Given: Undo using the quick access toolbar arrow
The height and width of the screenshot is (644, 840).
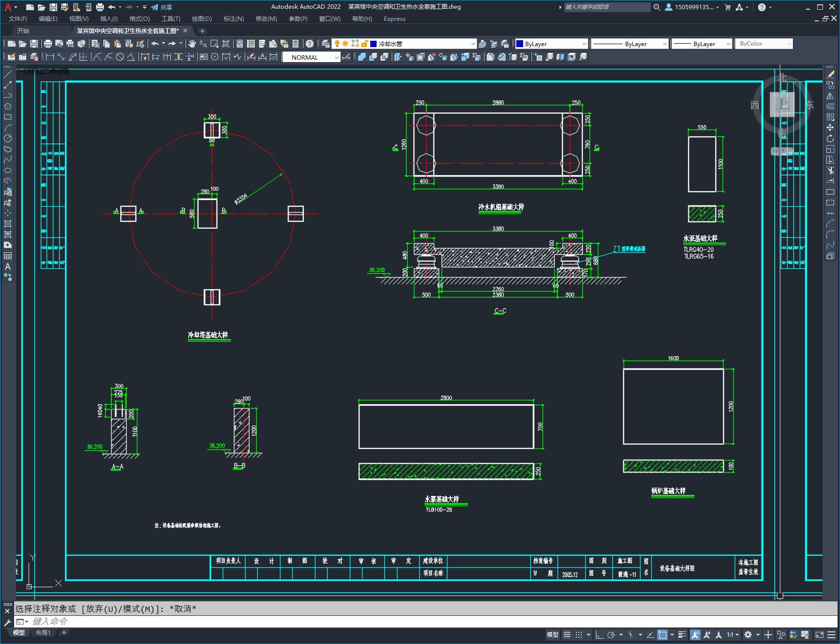Looking at the screenshot, I should click(x=112, y=7).
